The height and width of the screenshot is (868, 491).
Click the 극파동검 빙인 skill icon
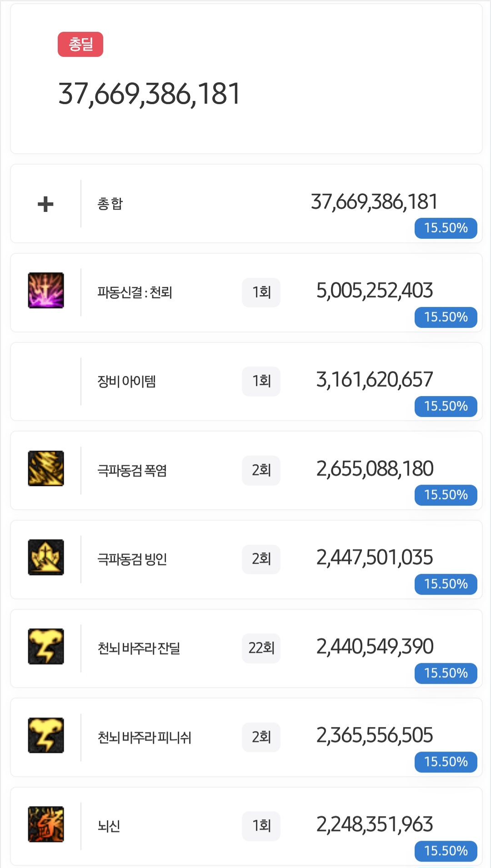point(46,557)
